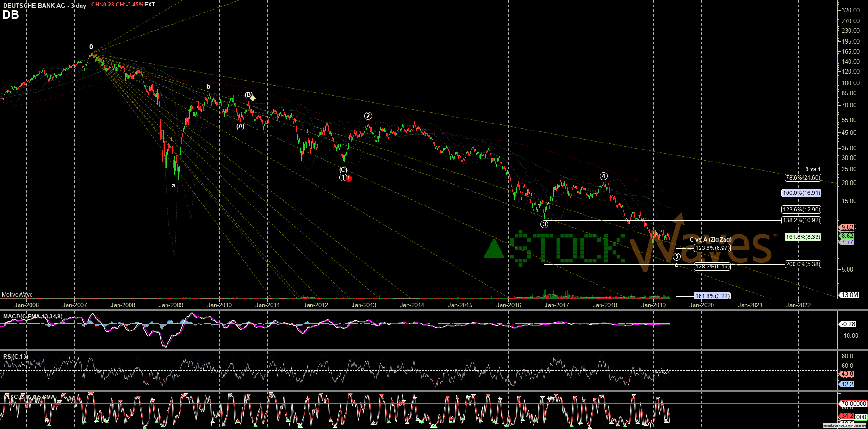Screen dimensions: 868x429
Task: Click the 78.6%(21.60) Fibonacci label
Action: coord(803,178)
